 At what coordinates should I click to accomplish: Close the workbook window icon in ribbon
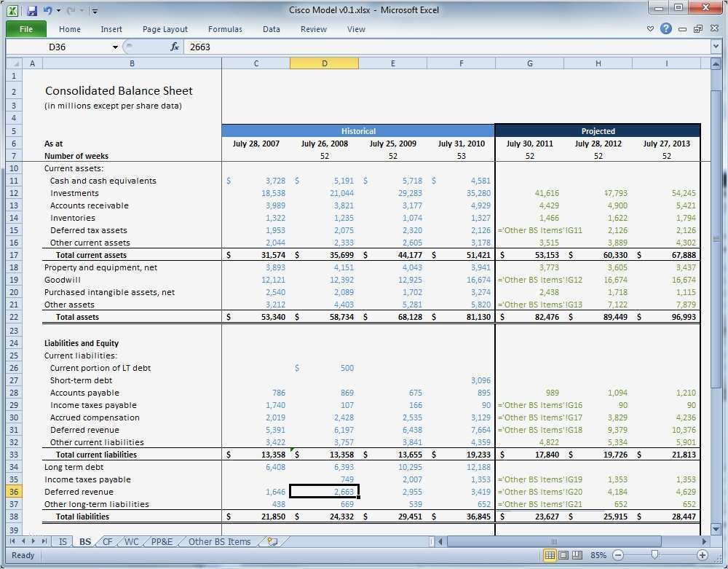(715, 29)
